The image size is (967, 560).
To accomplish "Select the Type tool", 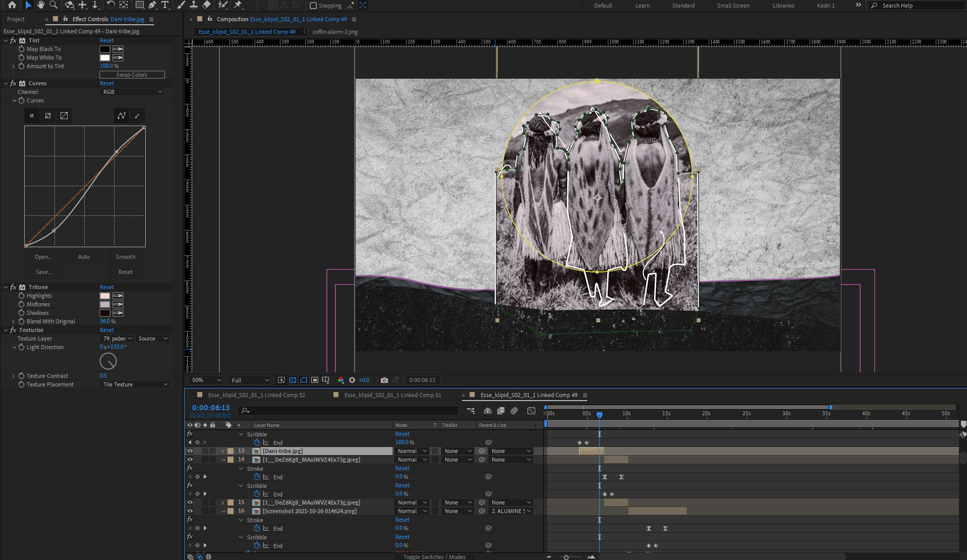I will (x=165, y=5).
